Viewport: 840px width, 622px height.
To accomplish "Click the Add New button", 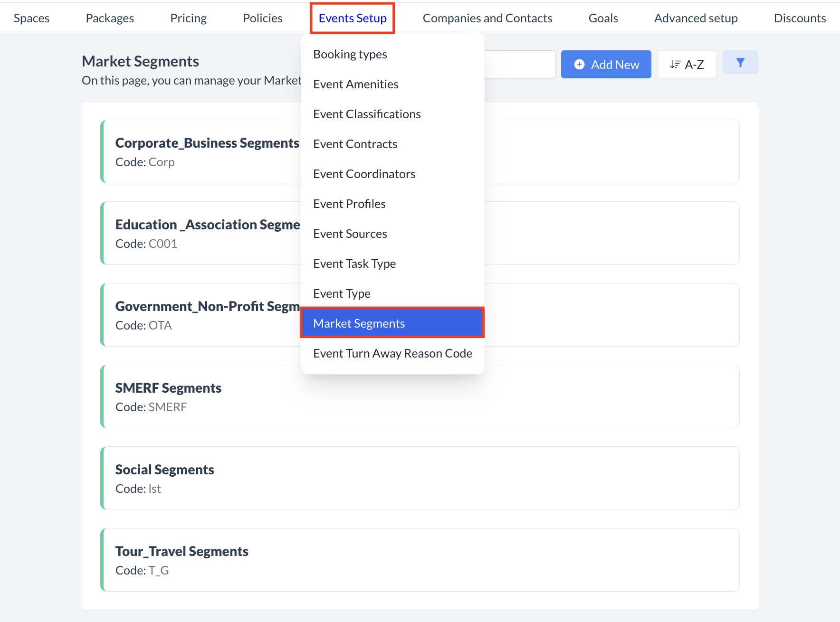I will point(606,64).
